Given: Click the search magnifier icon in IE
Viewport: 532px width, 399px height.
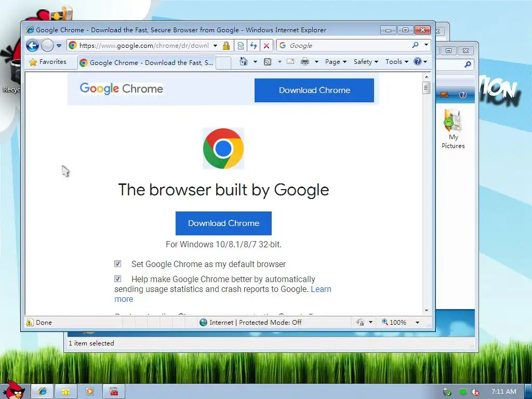Looking at the screenshot, I should tap(415, 45).
